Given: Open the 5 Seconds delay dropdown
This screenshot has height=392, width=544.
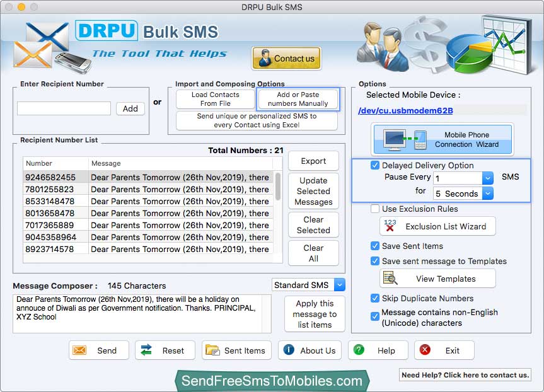Looking at the screenshot, I should coord(487,193).
